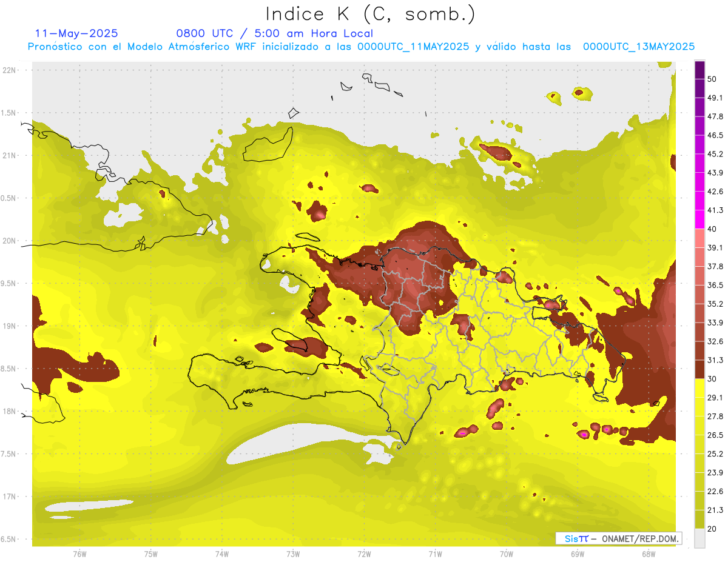Click the colorbar value '30'
This screenshot has height=562, width=728.
[x=712, y=379]
